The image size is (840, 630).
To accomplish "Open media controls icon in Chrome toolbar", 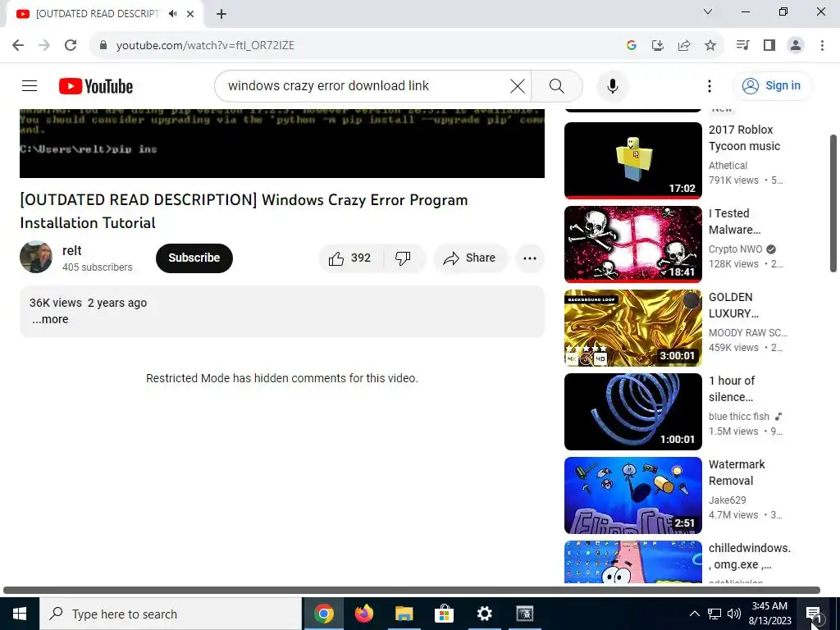I will tap(743, 45).
